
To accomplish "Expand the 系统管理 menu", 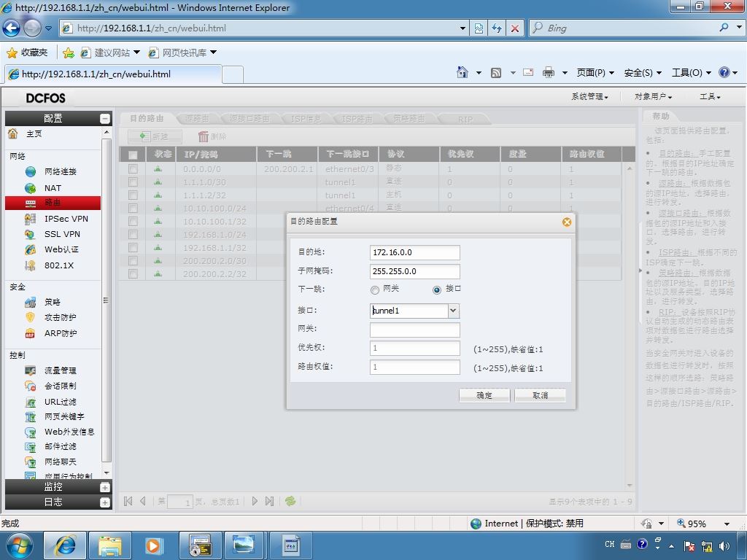I will 589,97.
